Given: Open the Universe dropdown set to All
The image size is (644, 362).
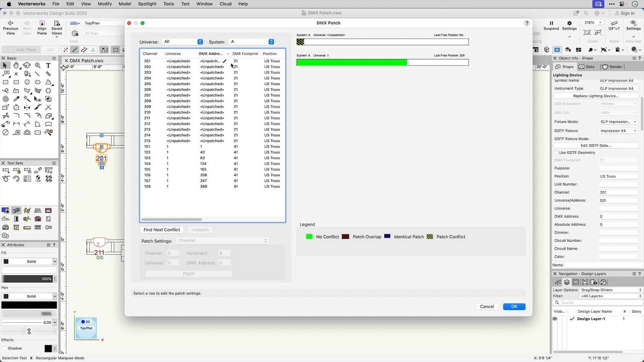Looking at the screenshot, I should click(183, 42).
